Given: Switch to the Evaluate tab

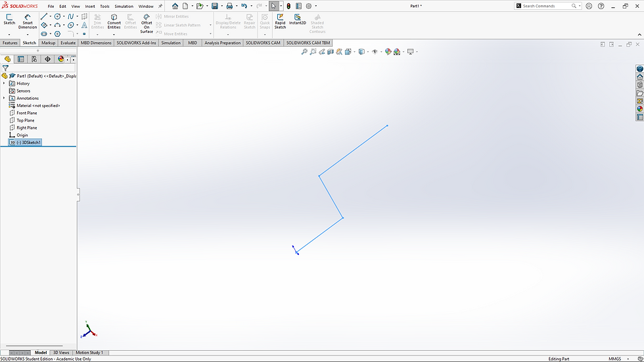Looking at the screenshot, I should click(68, 43).
